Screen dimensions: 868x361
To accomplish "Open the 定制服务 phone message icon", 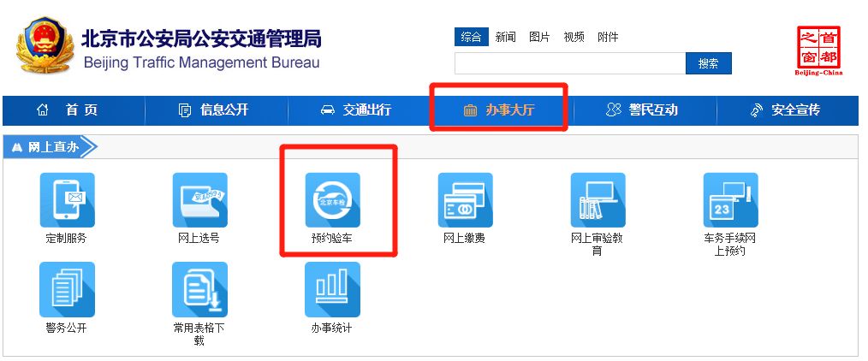I will click(x=67, y=200).
